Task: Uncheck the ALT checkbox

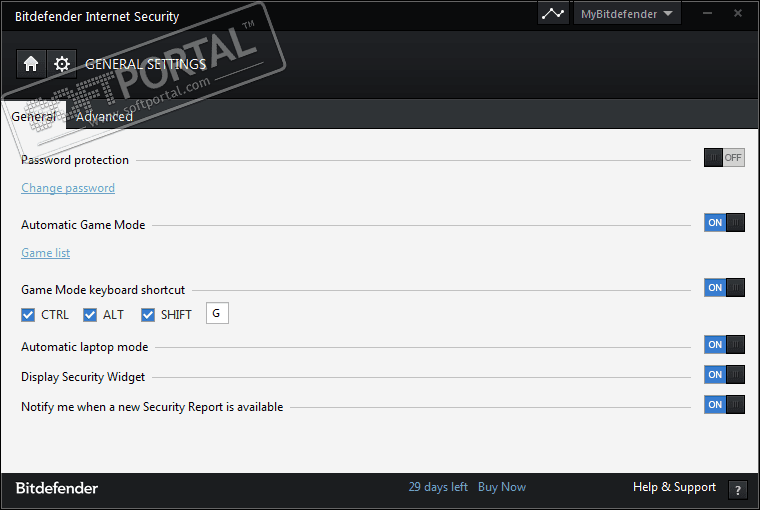Action: coord(90,315)
